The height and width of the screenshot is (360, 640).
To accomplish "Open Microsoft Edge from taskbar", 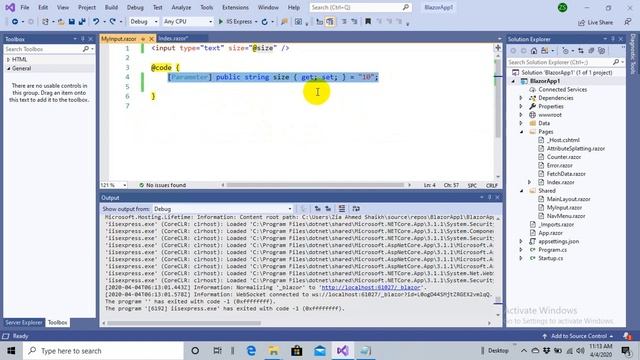I will click(251, 351).
